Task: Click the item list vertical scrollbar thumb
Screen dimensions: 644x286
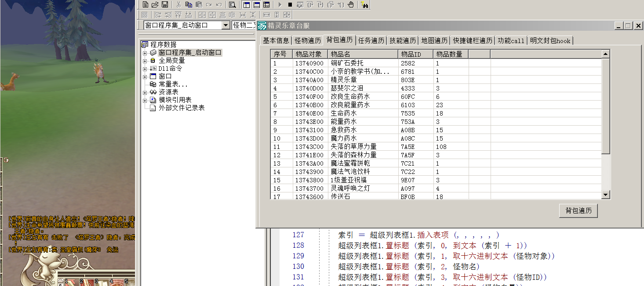Action: click(x=606, y=106)
